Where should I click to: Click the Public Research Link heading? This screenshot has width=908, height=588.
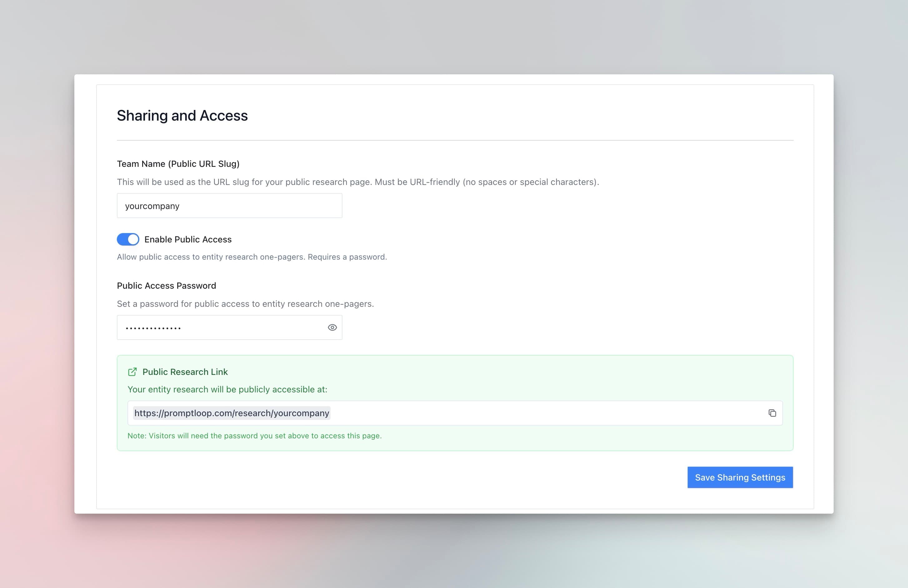pyautogui.click(x=185, y=372)
